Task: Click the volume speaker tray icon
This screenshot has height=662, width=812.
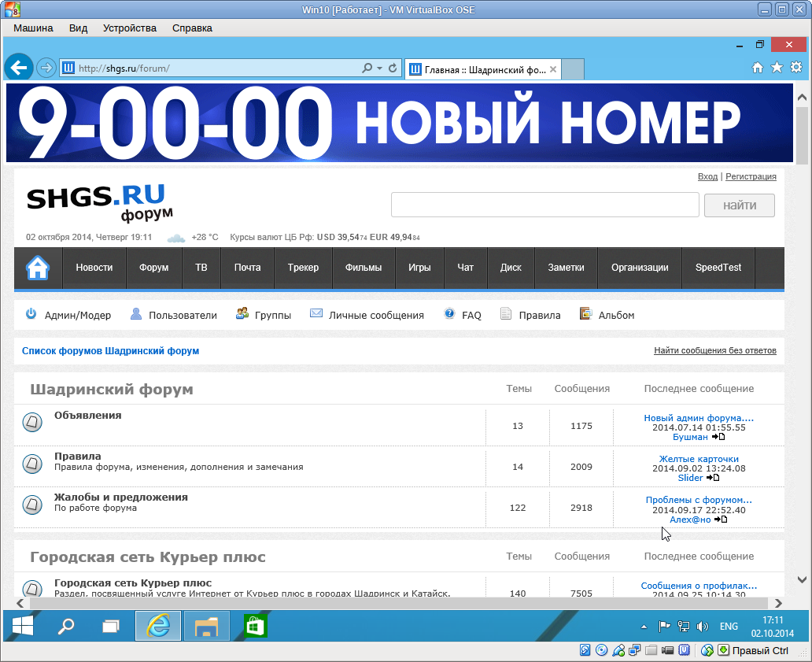Action: coord(702,627)
